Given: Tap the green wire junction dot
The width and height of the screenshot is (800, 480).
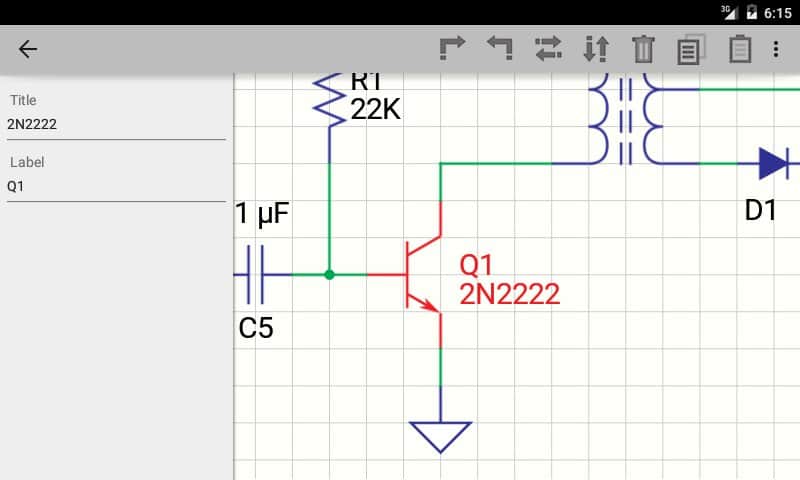Looking at the screenshot, I should 329,273.
